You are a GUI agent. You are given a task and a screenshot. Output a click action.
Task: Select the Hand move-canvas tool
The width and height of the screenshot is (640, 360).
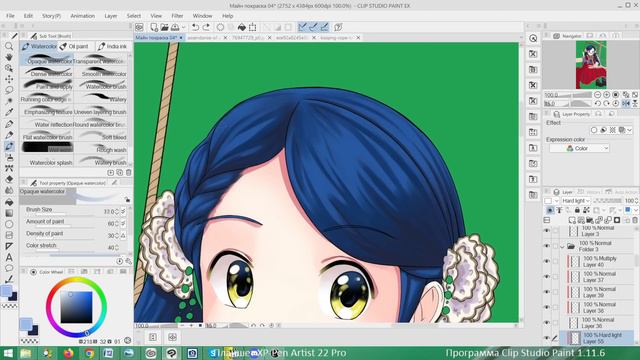pyautogui.click(x=9, y=57)
